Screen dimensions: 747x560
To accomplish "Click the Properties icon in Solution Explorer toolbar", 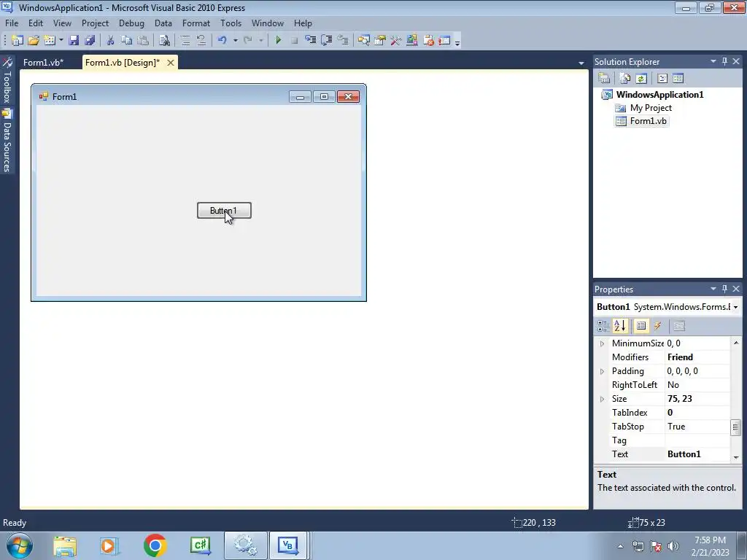I will coord(604,79).
